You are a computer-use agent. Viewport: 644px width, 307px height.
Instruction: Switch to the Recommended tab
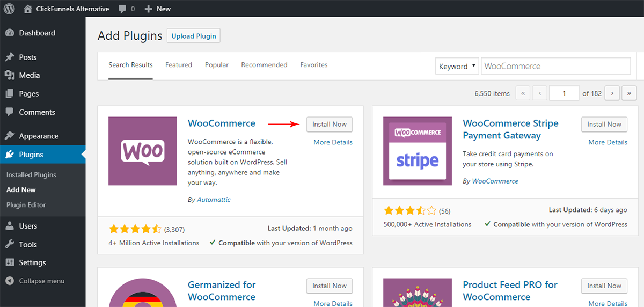[264, 65]
